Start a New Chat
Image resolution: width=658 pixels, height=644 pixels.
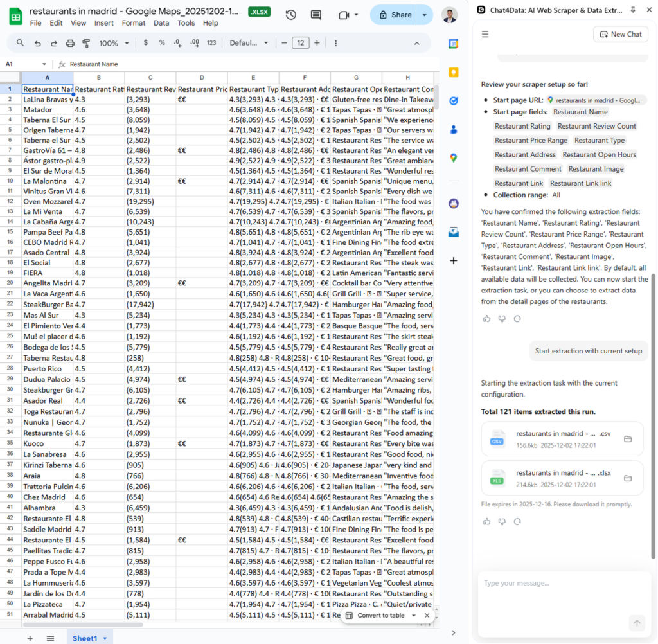[620, 34]
